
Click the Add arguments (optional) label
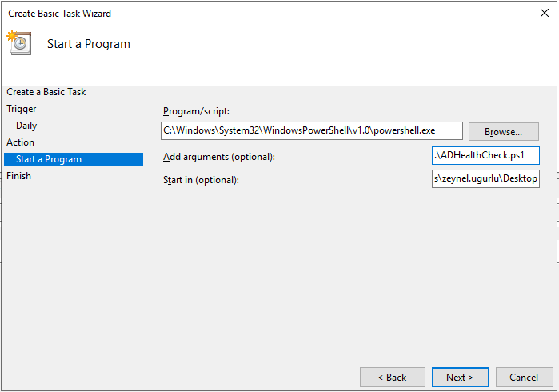pyautogui.click(x=219, y=157)
